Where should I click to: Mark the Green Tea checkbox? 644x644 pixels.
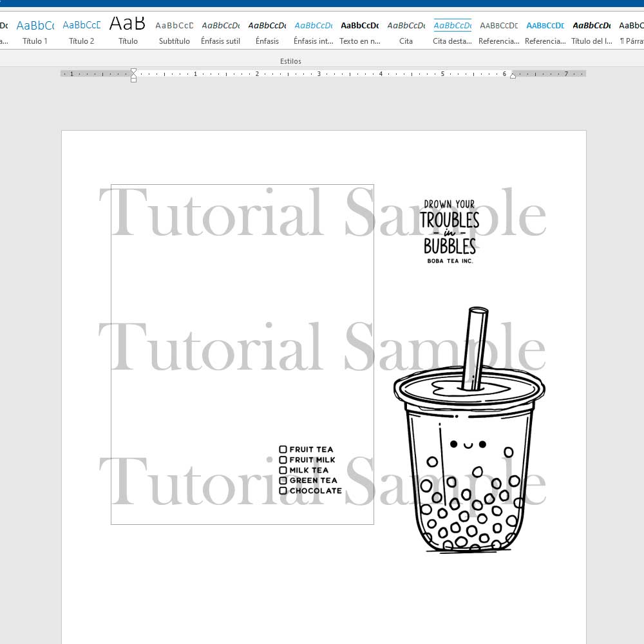click(x=283, y=480)
